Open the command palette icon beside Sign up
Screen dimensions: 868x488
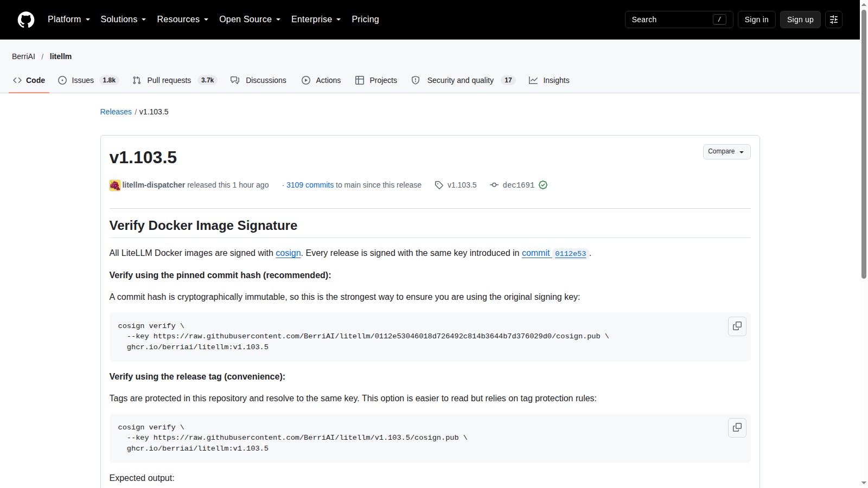[834, 20]
